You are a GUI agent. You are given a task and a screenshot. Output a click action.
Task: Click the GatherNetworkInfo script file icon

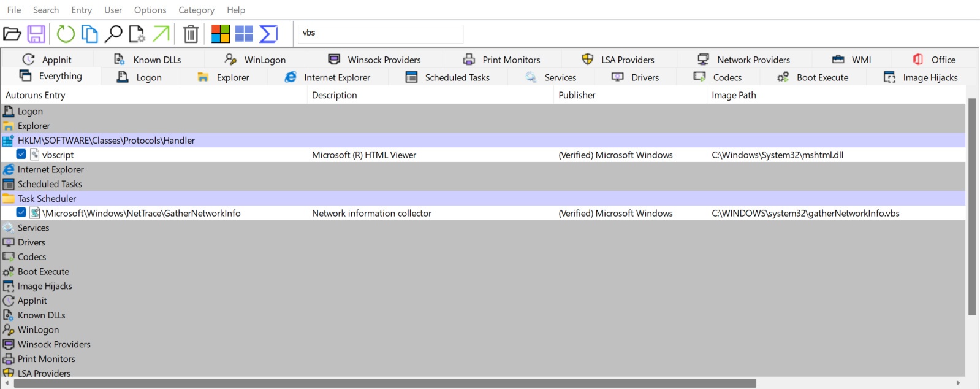(35, 213)
